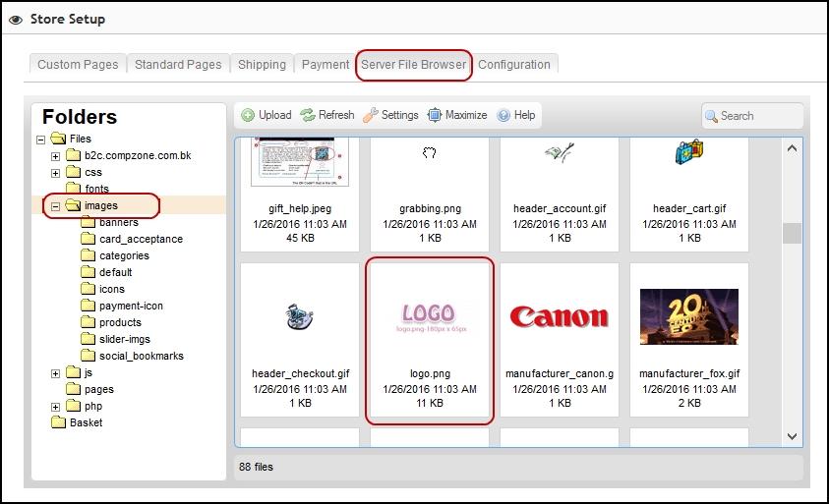
Task: Click the css folder icon
Action: [x=73, y=172]
